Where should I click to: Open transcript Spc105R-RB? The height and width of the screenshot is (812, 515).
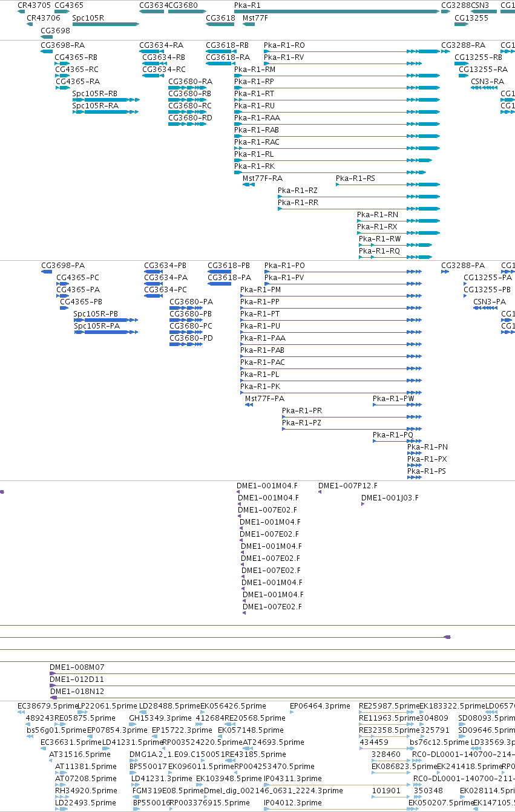(95, 93)
